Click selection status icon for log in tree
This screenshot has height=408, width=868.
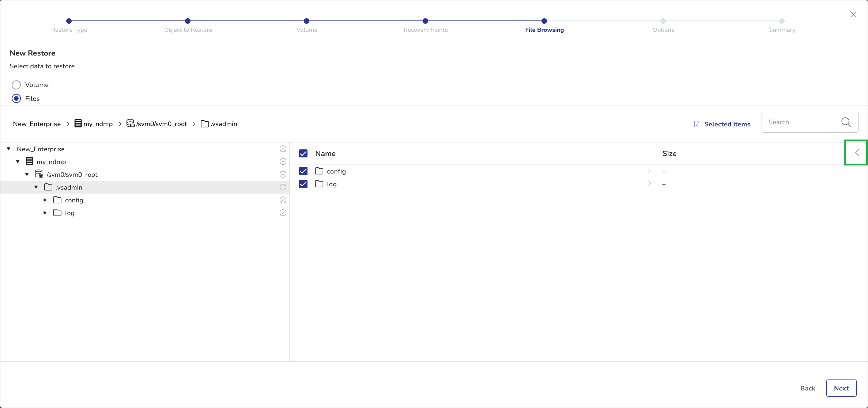(x=283, y=213)
